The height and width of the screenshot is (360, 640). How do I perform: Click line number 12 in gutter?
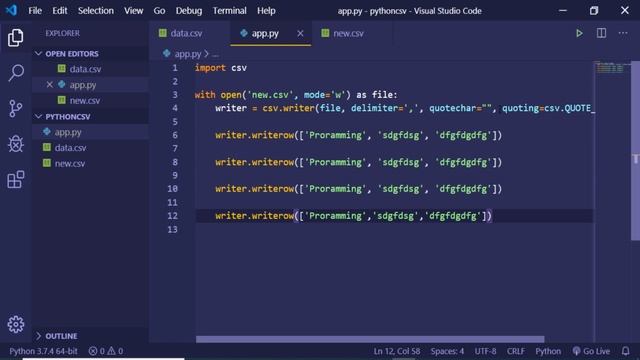[172, 216]
